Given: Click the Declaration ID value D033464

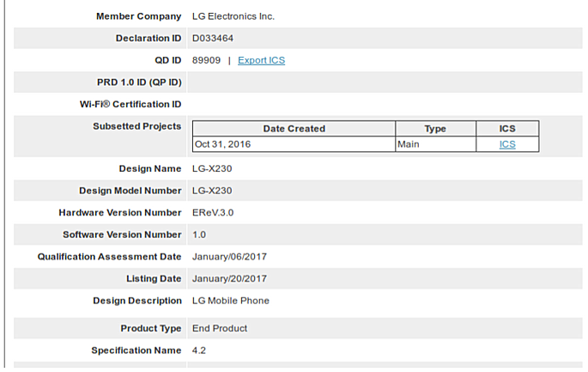Looking at the screenshot, I should (x=213, y=39).
